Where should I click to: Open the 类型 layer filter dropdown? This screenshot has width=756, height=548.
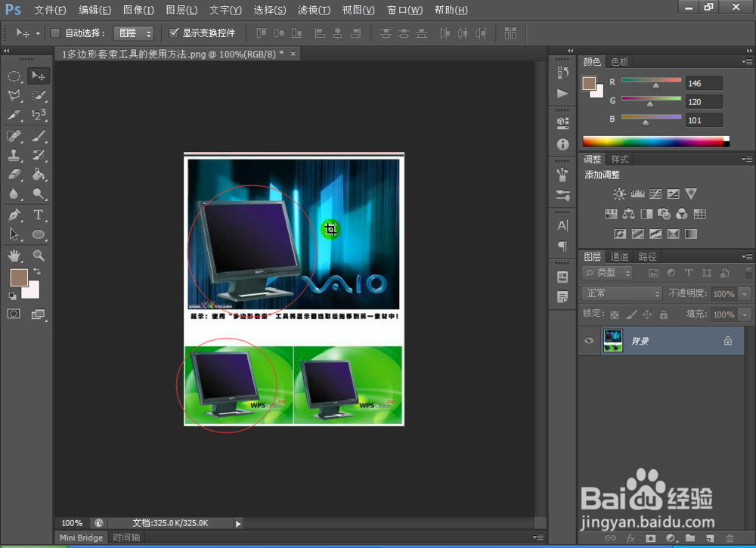point(607,274)
